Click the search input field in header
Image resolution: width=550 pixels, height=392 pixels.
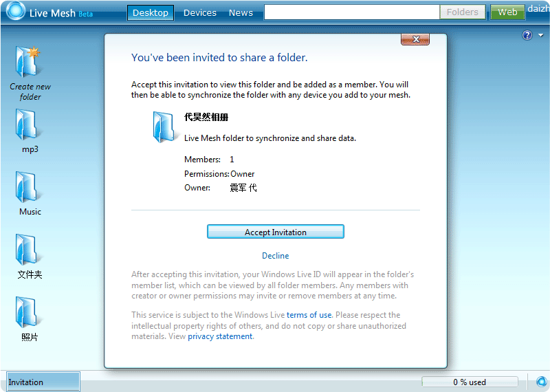click(352, 12)
